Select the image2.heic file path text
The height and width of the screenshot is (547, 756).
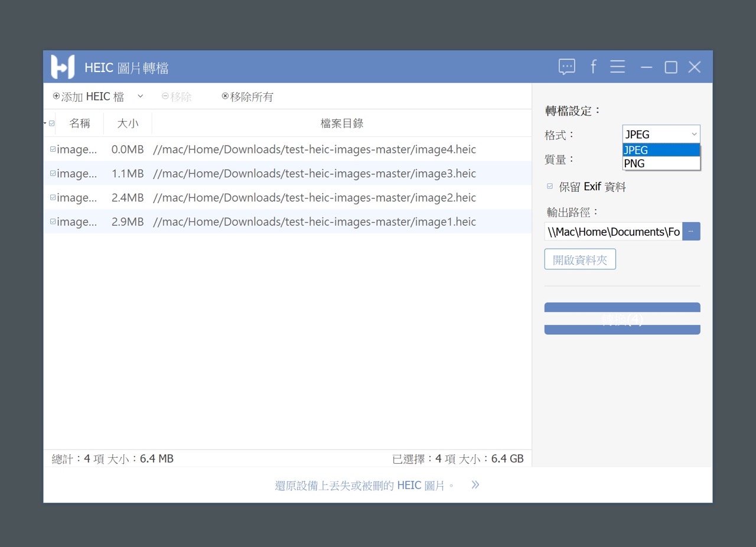tap(314, 198)
